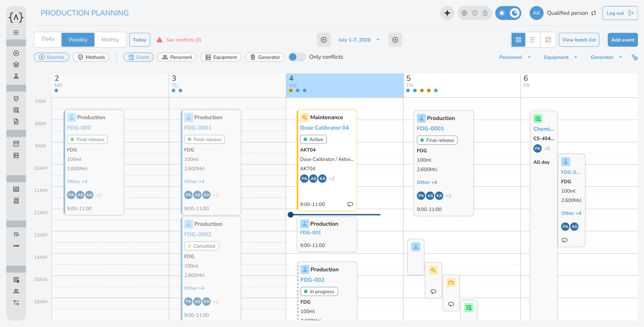The height and width of the screenshot is (327, 644).
Task: Toggle the Batches filter chip
Action: 52,57
